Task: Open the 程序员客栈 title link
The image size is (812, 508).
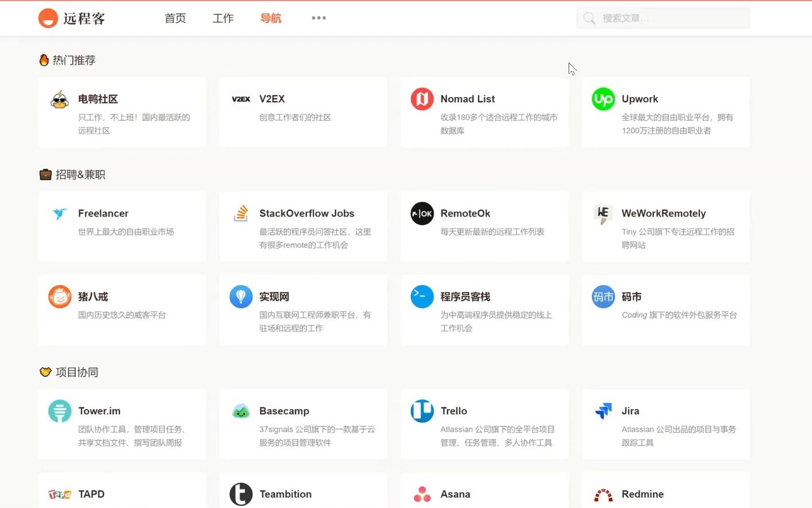Action: [465, 297]
